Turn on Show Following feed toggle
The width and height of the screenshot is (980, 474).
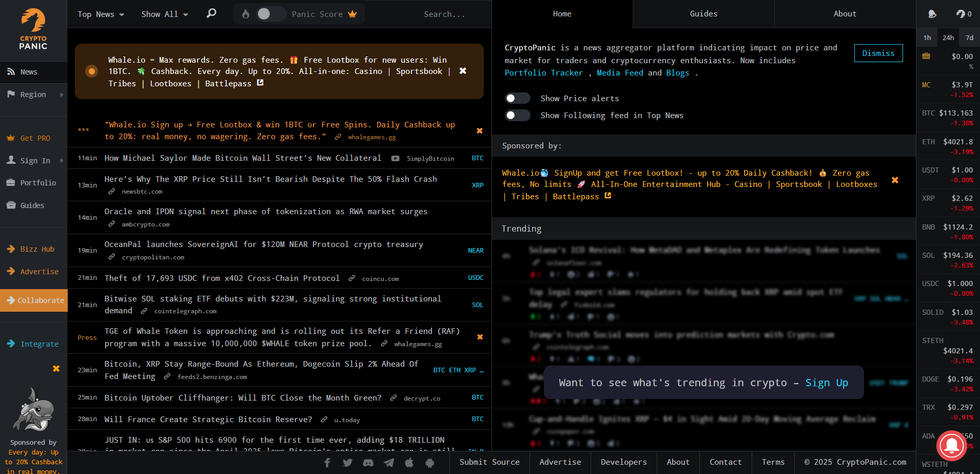(517, 116)
